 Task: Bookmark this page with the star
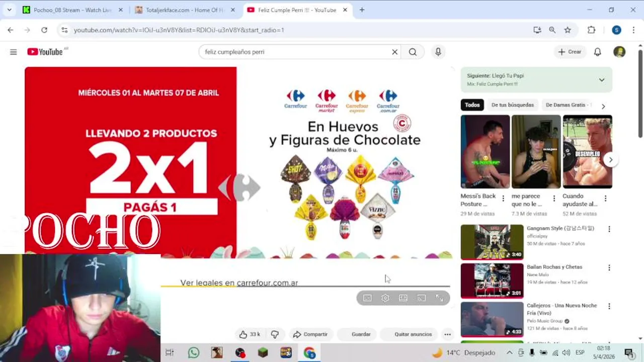click(568, 30)
